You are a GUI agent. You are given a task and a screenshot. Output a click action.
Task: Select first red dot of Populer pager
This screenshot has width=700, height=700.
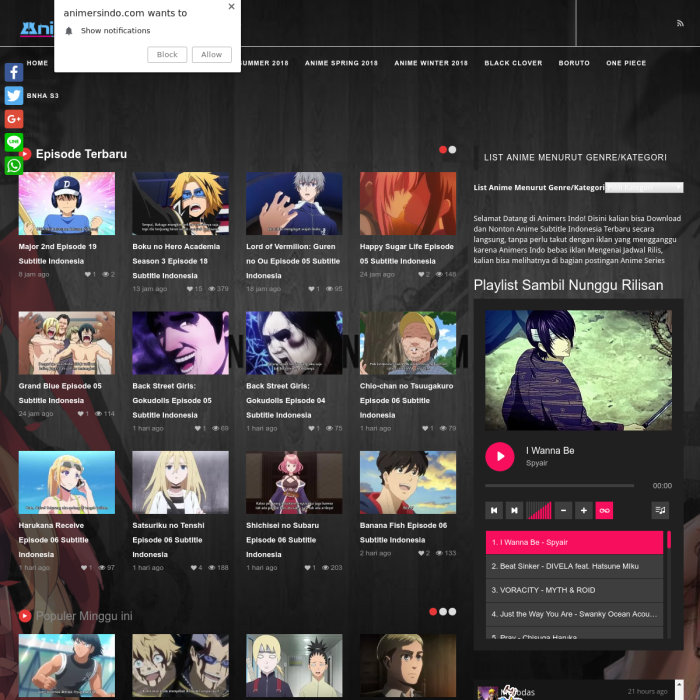click(x=433, y=612)
